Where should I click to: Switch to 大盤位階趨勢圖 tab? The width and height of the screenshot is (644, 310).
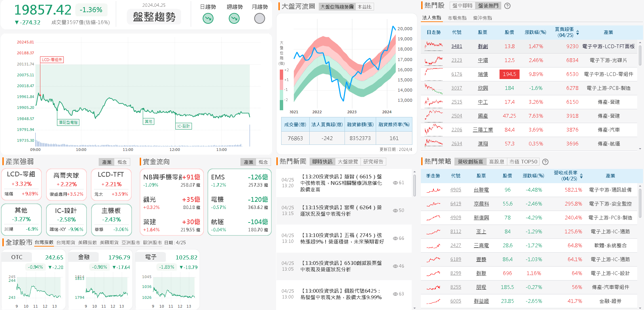click(x=337, y=7)
